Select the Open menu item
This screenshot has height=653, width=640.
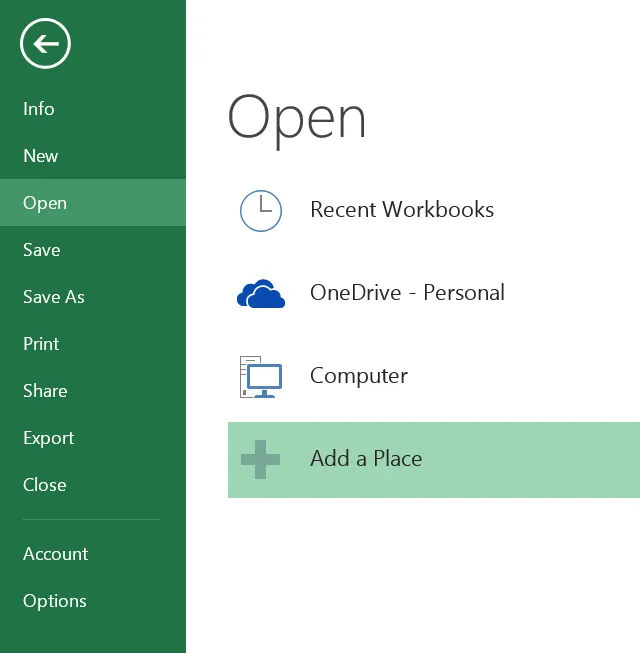[x=45, y=203]
